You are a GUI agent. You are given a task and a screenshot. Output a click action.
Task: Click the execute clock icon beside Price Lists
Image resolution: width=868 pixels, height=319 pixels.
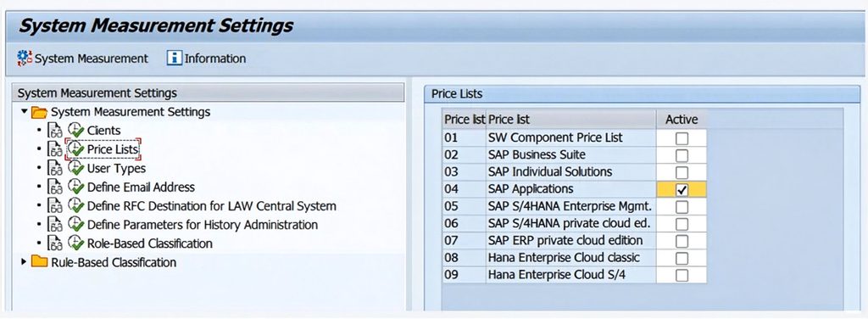pos(75,149)
